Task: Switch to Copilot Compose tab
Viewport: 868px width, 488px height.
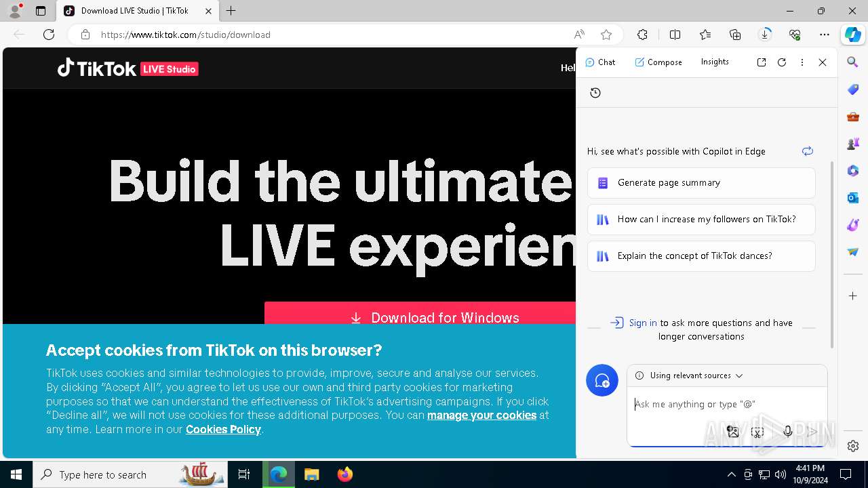Action: 658,62
